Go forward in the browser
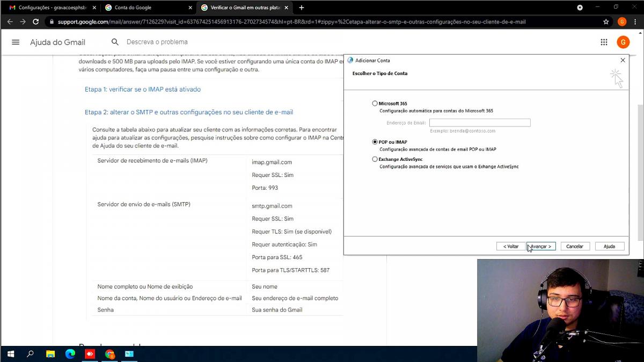 23,22
